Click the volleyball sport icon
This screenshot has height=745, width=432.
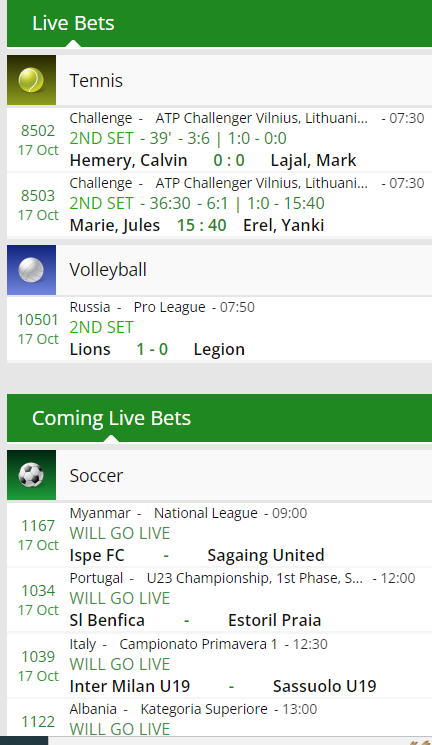click(x=31, y=270)
